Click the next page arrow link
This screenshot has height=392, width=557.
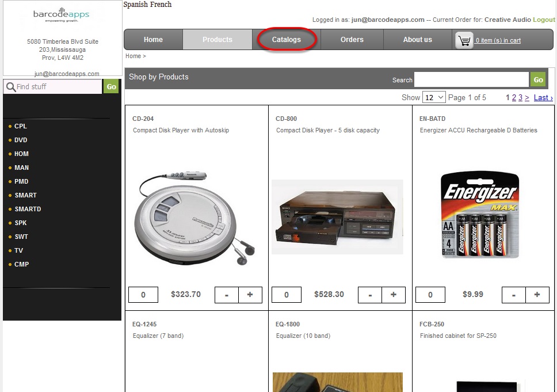527,98
